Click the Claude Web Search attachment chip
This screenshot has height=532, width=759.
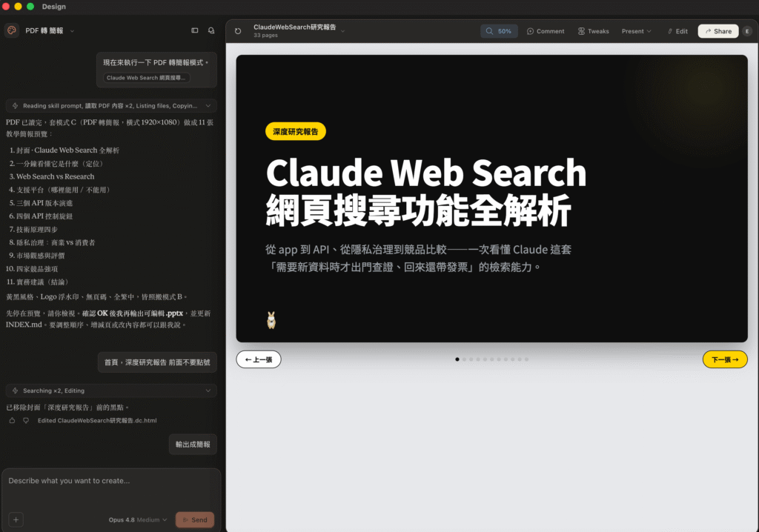click(x=146, y=78)
